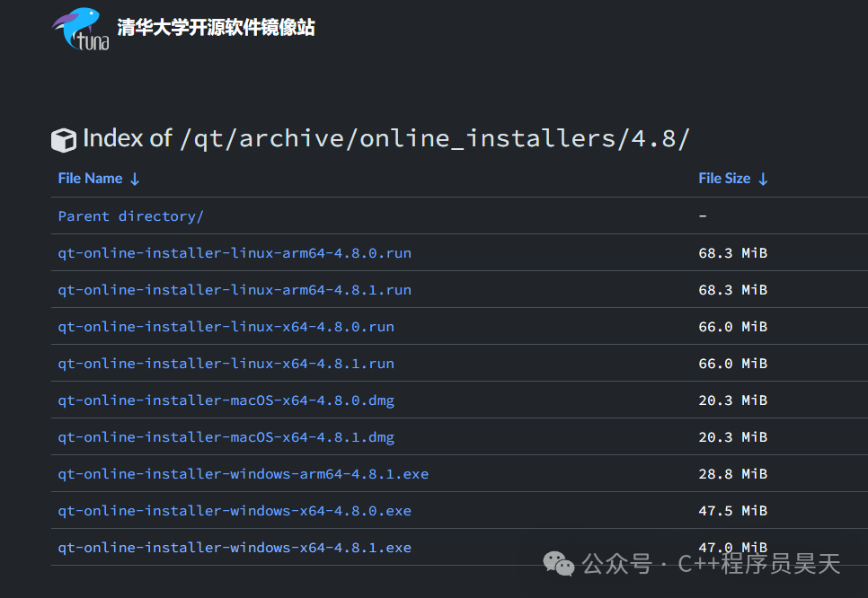The height and width of the screenshot is (598, 868).
Task: Click the WeChat icon in the watermark
Action: 559,564
